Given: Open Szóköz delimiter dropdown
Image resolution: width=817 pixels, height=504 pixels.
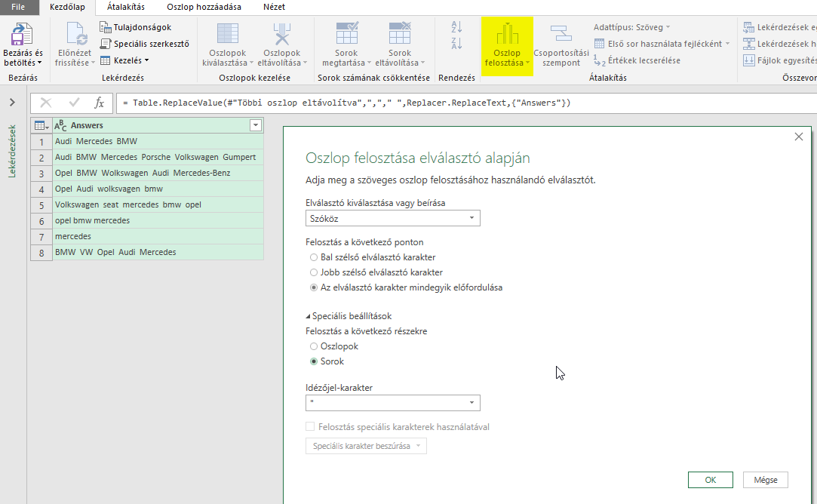Looking at the screenshot, I should [393, 218].
